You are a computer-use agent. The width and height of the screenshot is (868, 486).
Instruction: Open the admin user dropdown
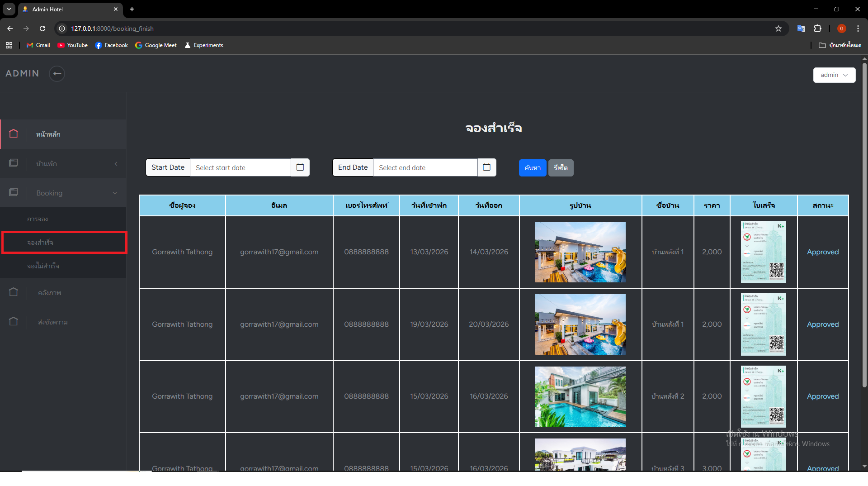coord(834,75)
